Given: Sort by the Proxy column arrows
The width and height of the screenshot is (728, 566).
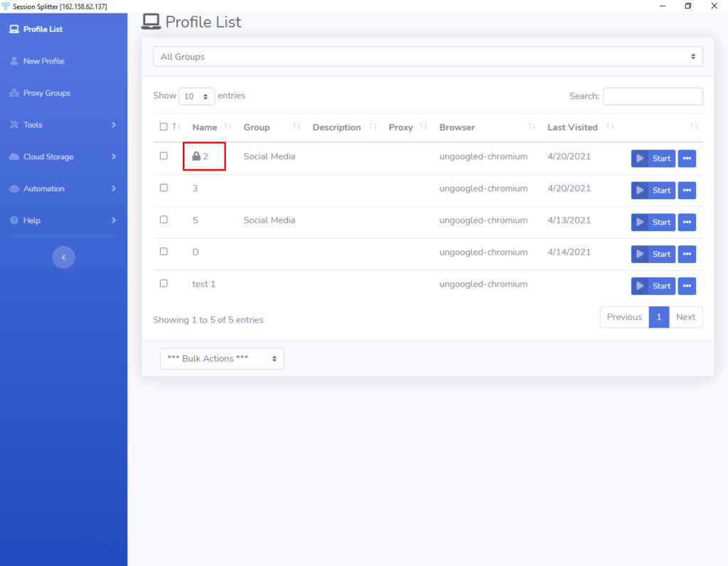Looking at the screenshot, I should pos(424,127).
